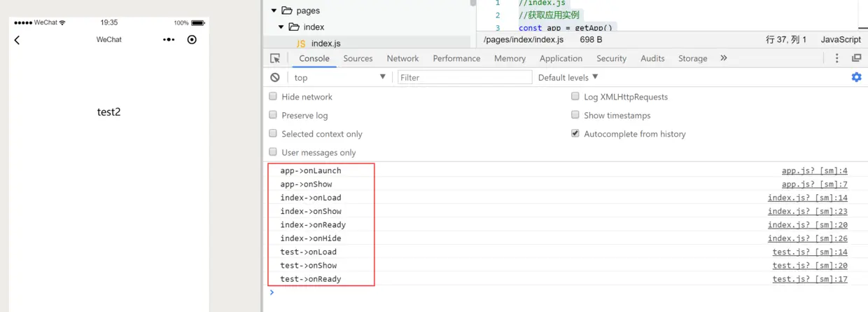Open the Default levels dropdown
868x312 pixels.
coord(568,77)
